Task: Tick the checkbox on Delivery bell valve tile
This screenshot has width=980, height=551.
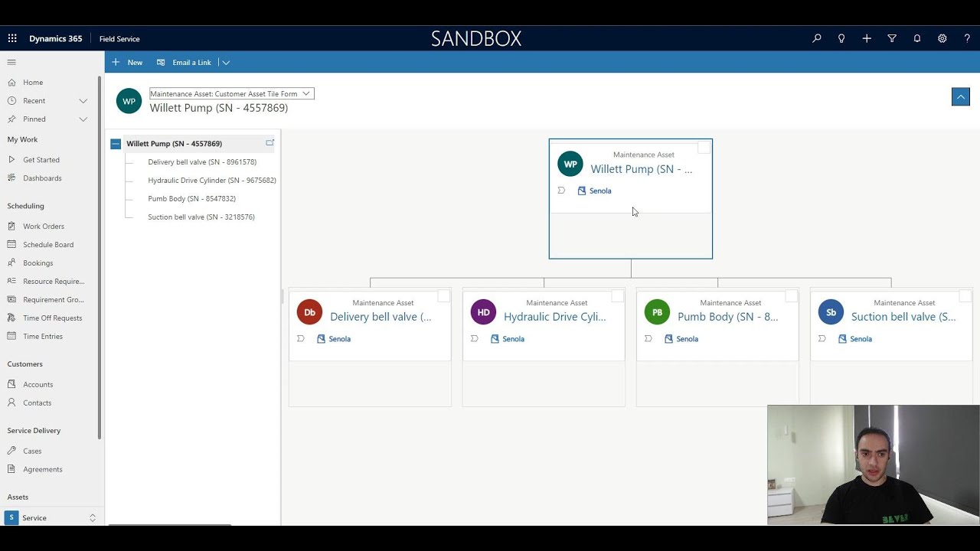Action: tap(444, 296)
